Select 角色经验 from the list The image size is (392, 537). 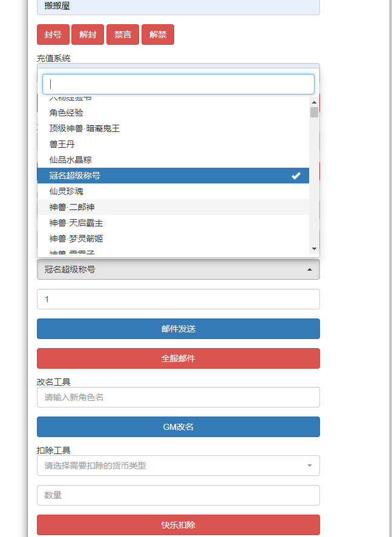(x=67, y=113)
